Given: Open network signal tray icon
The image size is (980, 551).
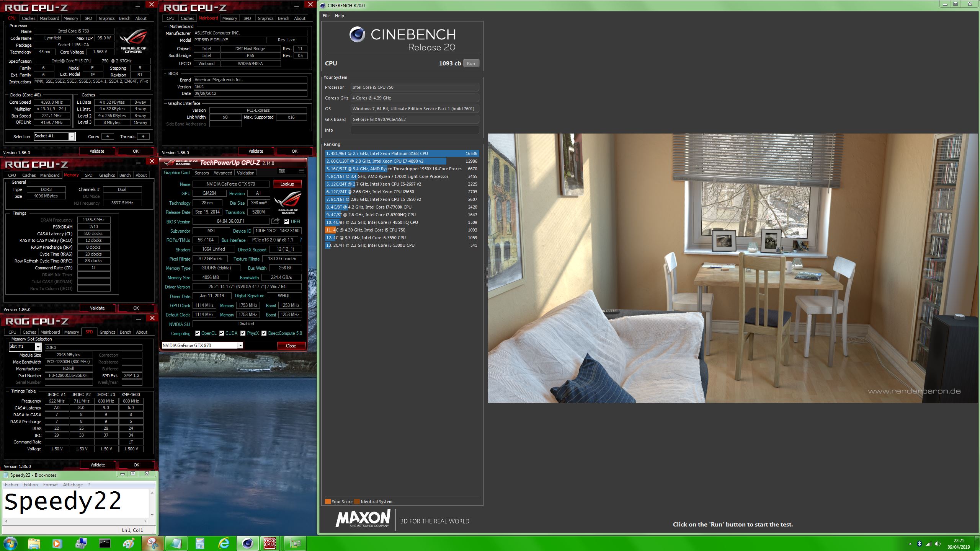Looking at the screenshot, I should point(929,543).
